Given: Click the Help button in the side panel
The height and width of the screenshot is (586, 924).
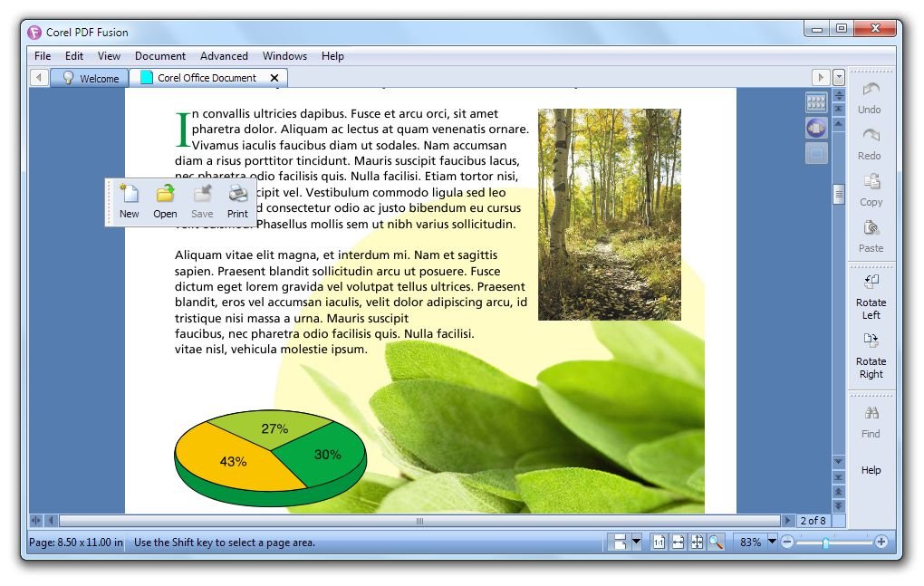Looking at the screenshot, I should coord(871,470).
